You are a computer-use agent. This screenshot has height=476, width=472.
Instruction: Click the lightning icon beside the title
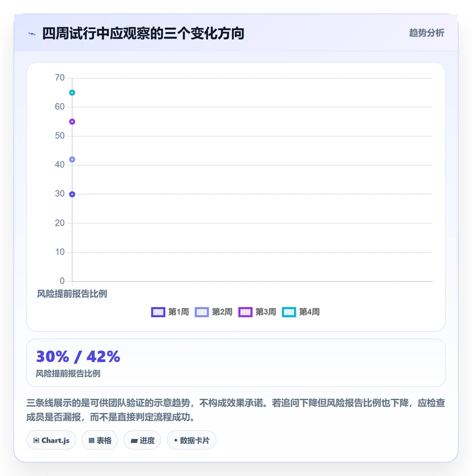32,34
